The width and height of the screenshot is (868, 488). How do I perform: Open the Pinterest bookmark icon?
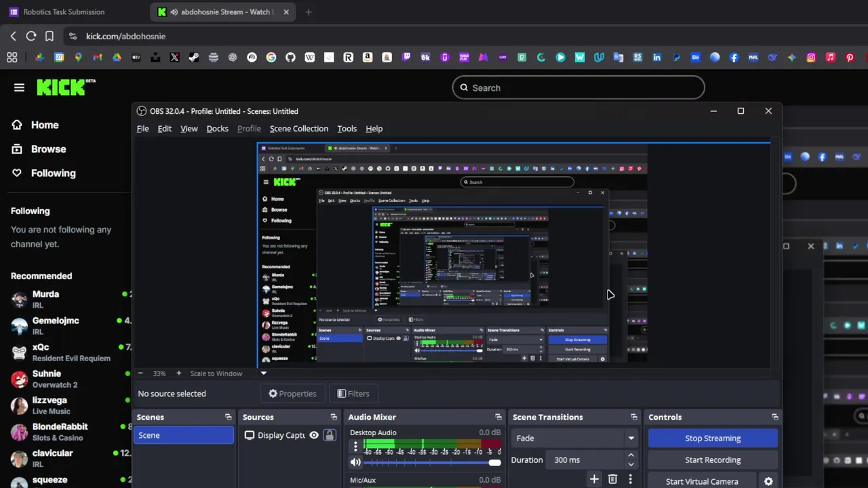click(850, 58)
